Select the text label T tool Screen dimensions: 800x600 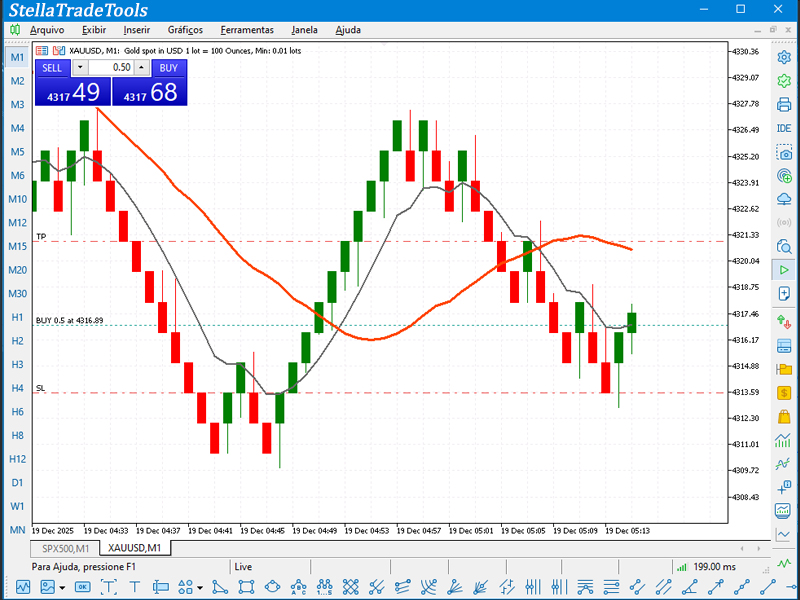click(x=135, y=587)
